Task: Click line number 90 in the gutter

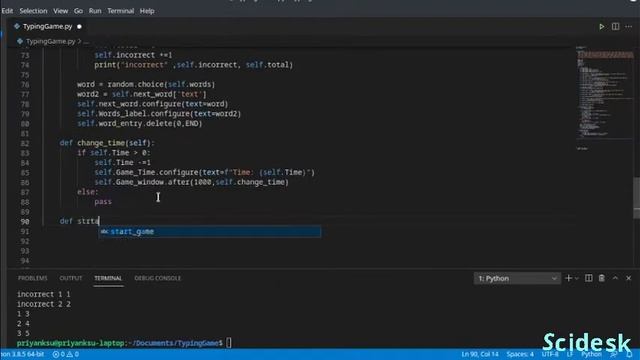Action: [25, 222]
